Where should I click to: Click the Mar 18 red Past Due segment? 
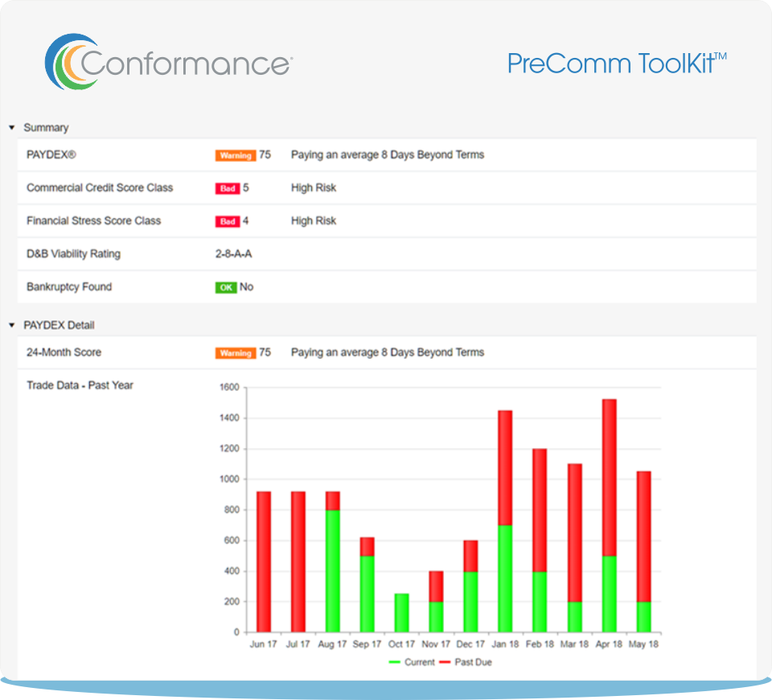click(574, 533)
